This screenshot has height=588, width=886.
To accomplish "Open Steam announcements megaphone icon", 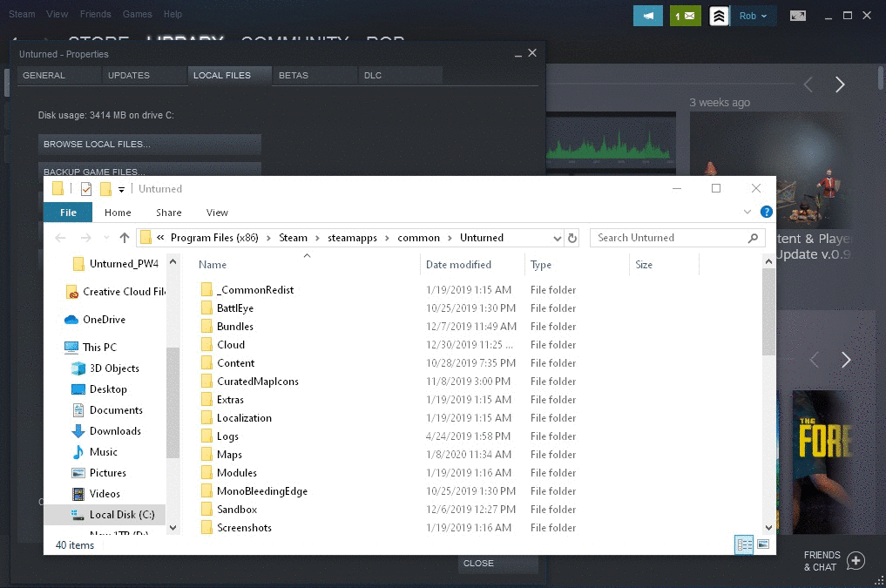I will (647, 16).
